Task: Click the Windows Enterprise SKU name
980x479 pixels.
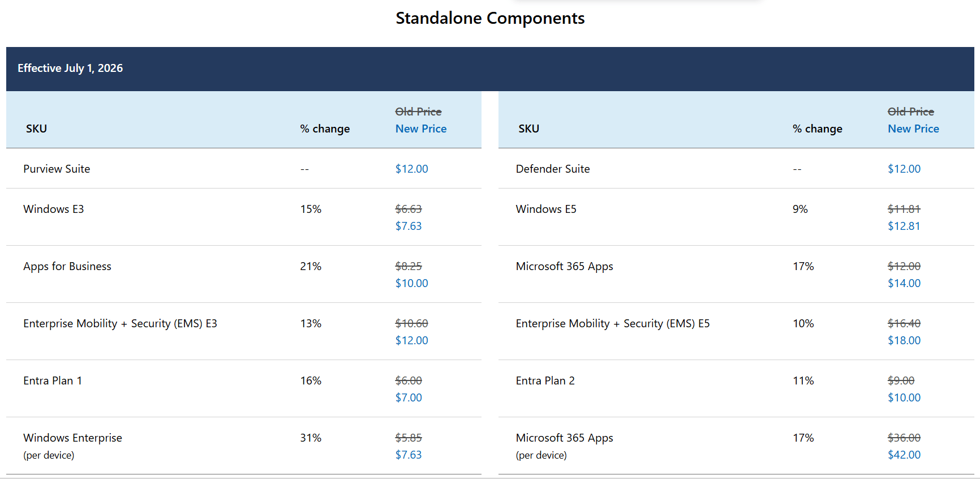Action: [x=72, y=438]
